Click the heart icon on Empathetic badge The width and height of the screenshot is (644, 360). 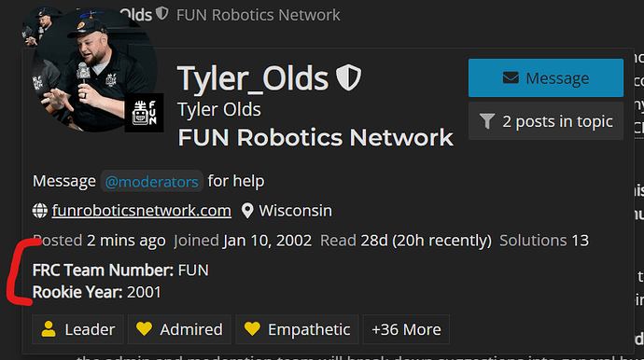[252, 329]
